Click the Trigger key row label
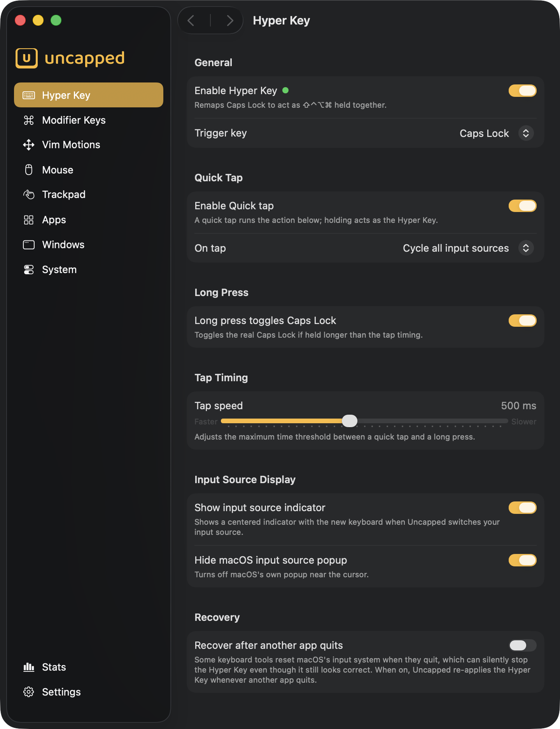Image resolution: width=560 pixels, height=729 pixels. pyautogui.click(x=220, y=133)
